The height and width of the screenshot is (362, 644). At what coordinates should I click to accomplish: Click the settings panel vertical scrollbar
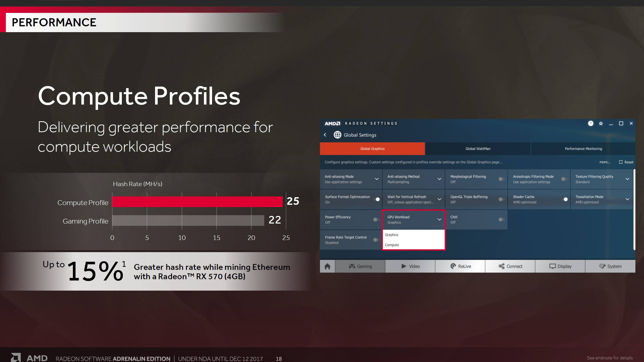pyautogui.click(x=634, y=210)
